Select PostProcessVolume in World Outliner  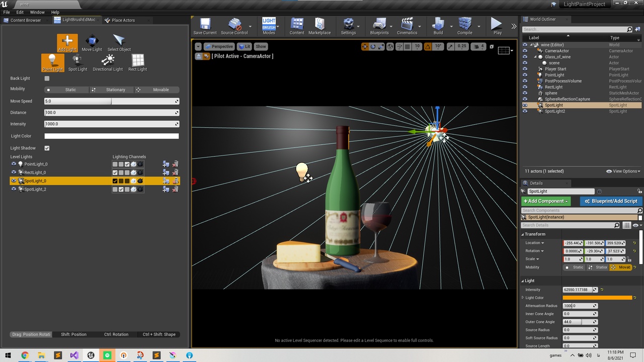tap(563, 81)
